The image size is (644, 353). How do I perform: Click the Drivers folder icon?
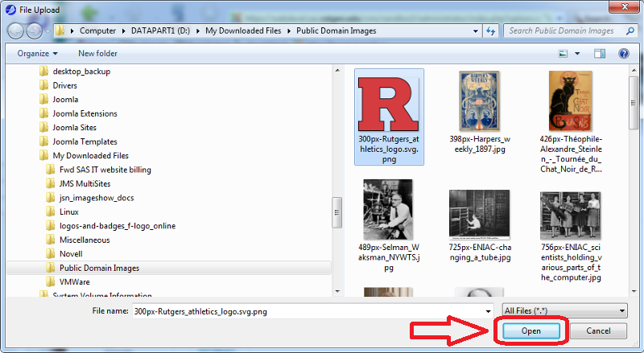[x=44, y=85]
